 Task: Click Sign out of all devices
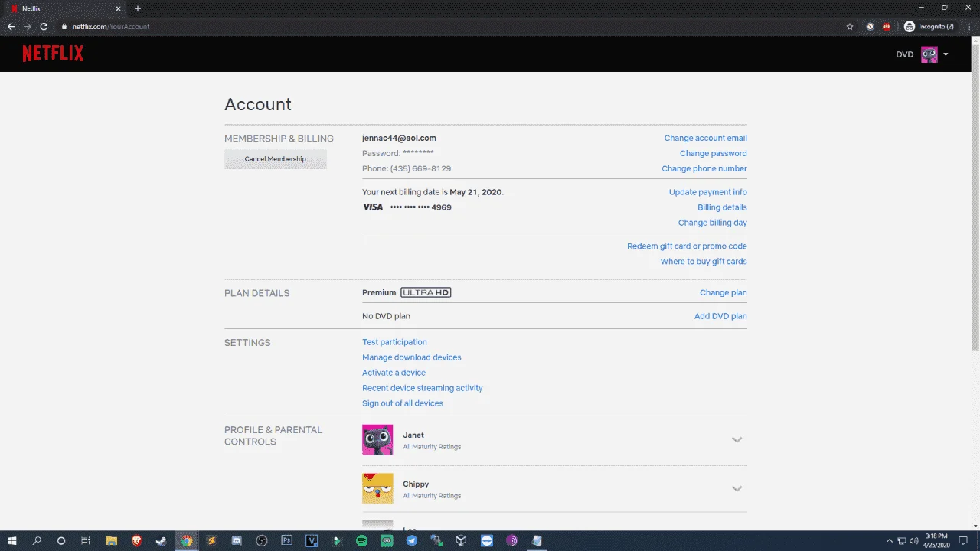(403, 403)
